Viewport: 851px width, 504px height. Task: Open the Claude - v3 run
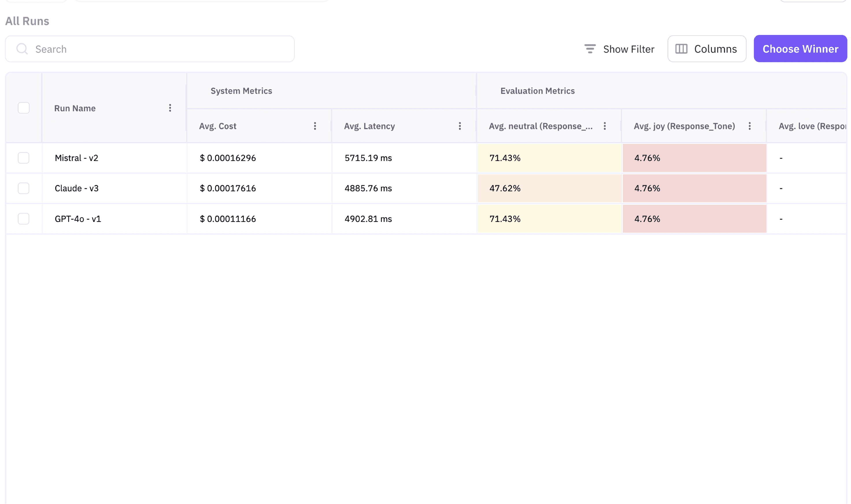[76, 188]
